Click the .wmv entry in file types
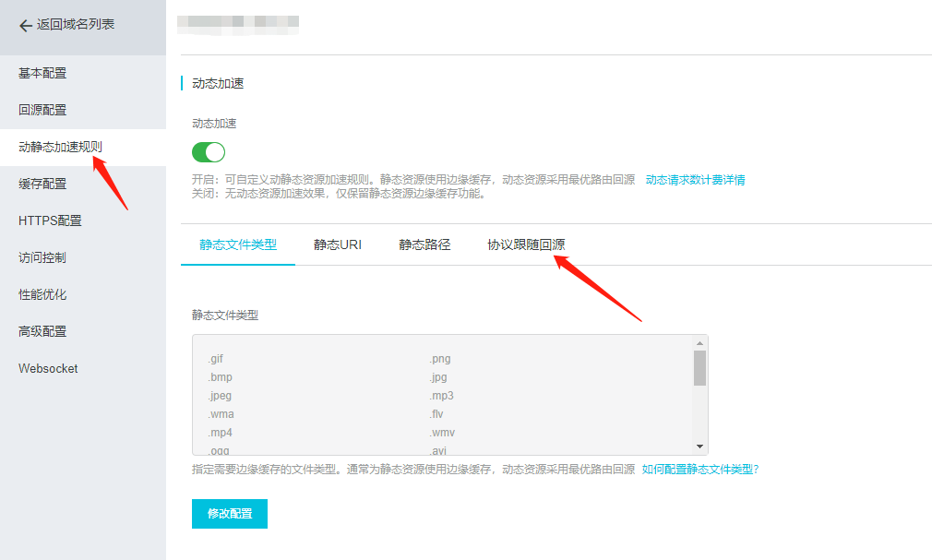Image resolution: width=932 pixels, height=560 pixels. click(x=442, y=432)
